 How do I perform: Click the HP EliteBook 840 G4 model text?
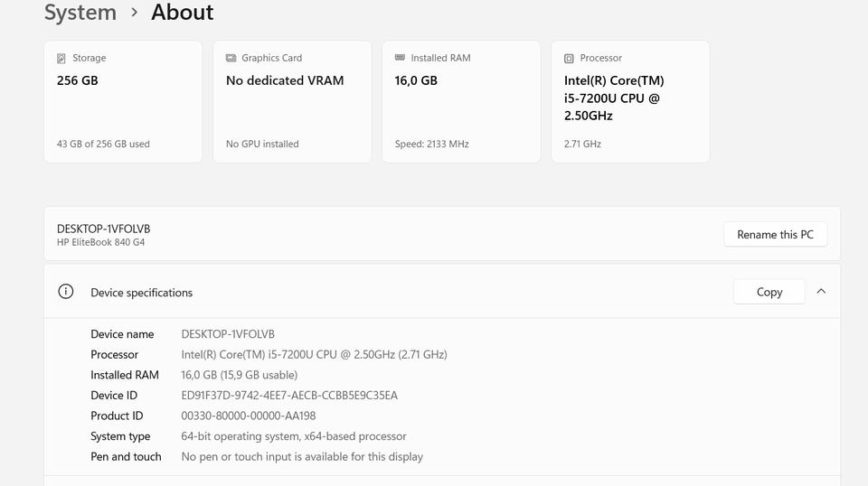(x=101, y=242)
